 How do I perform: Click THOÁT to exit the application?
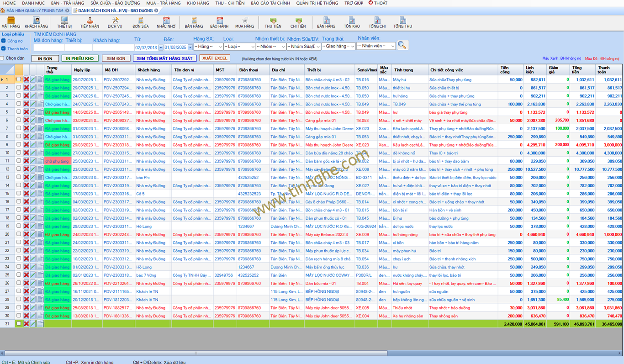point(378,3)
